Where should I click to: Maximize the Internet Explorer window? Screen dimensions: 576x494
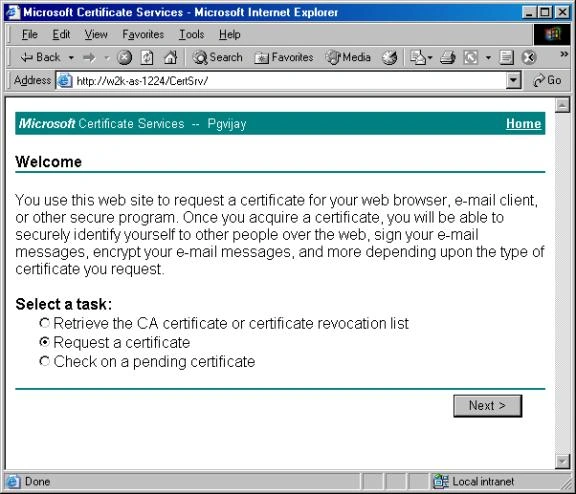[545, 12]
